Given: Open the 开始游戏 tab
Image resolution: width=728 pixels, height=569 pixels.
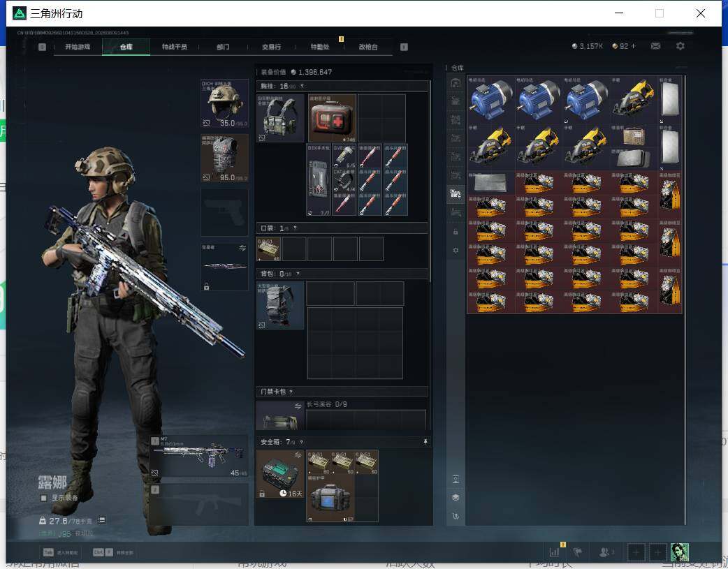Looking at the screenshot, I should point(78,47).
